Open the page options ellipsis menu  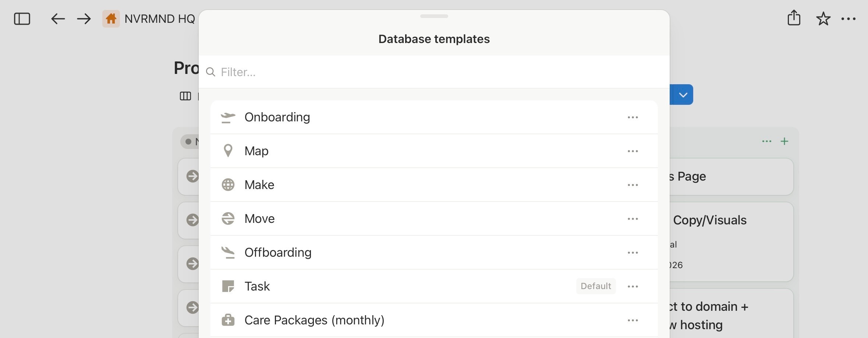pos(848,19)
